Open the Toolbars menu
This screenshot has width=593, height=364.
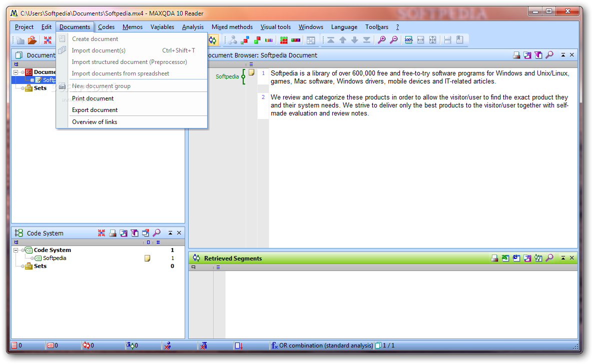click(x=377, y=27)
